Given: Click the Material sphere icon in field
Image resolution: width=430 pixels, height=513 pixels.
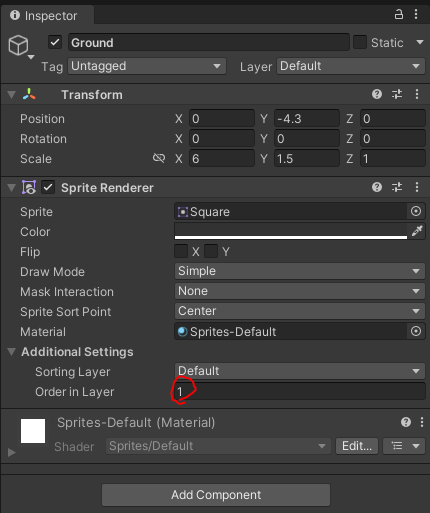Looking at the screenshot, I should [x=182, y=332].
